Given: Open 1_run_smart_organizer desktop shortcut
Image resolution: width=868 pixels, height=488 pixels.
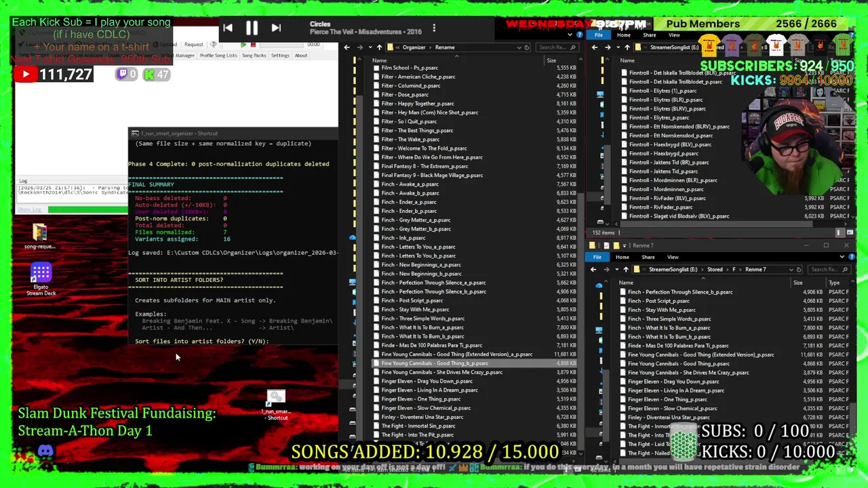Looking at the screenshot, I should coord(276,405).
